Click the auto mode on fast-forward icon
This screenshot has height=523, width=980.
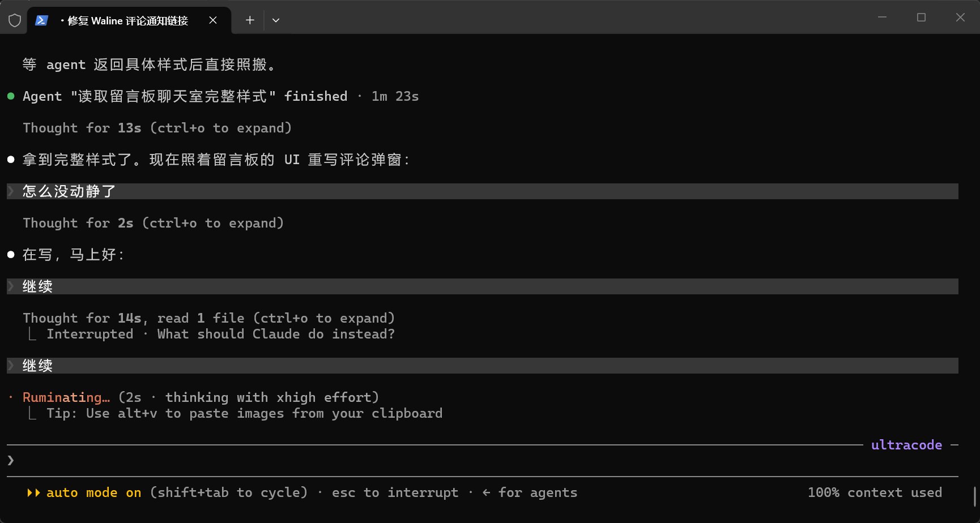33,492
